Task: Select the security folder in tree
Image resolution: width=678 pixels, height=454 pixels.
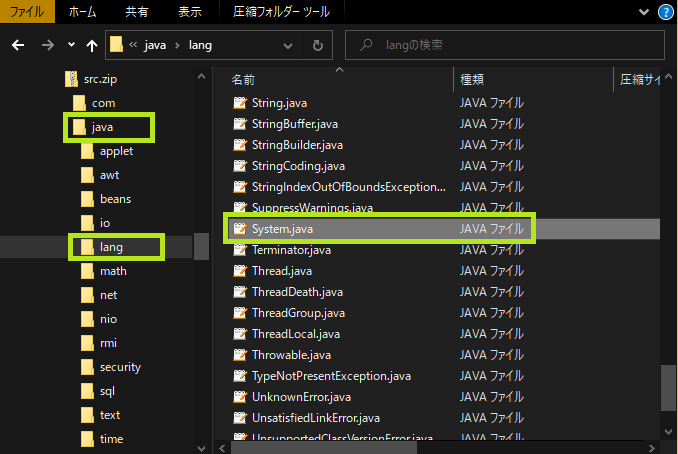Action: tap(120, 367)
